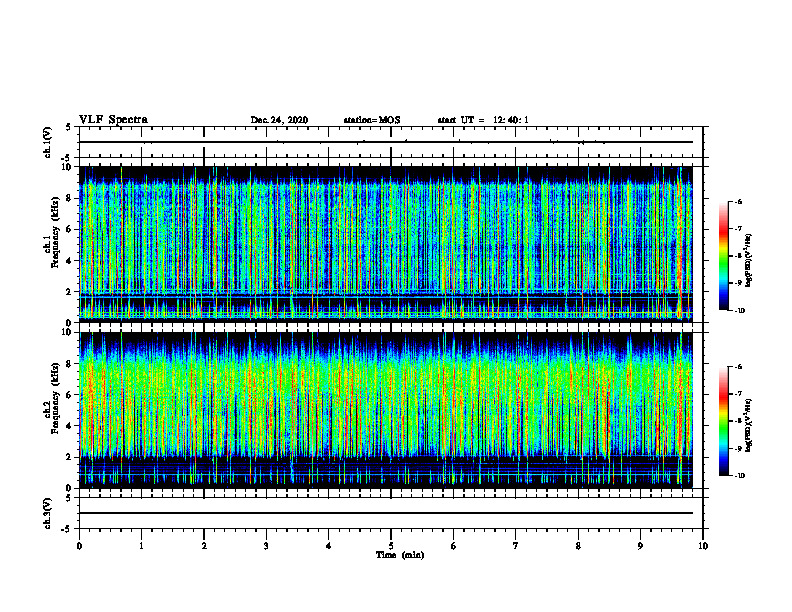The image size is (792, 612).
Task: Click time axis tick label "1"
Action: [x=142, y=546]
